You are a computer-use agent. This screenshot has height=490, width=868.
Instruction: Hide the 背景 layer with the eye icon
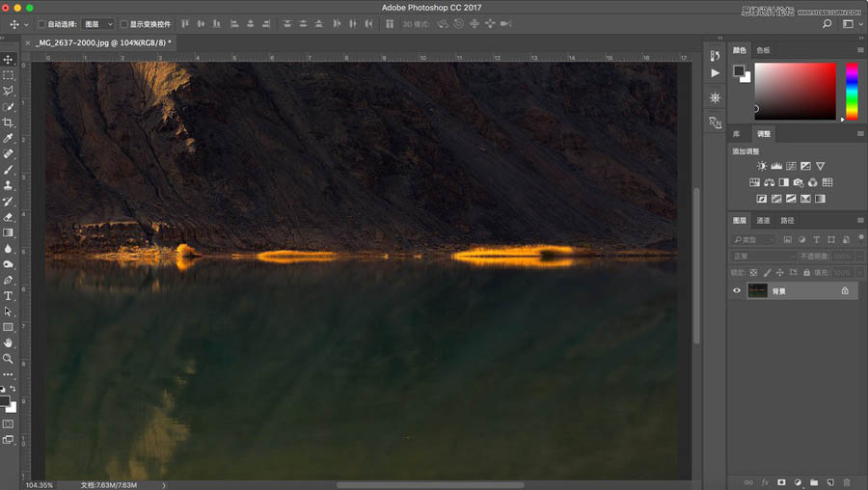[x=737, y=290]
